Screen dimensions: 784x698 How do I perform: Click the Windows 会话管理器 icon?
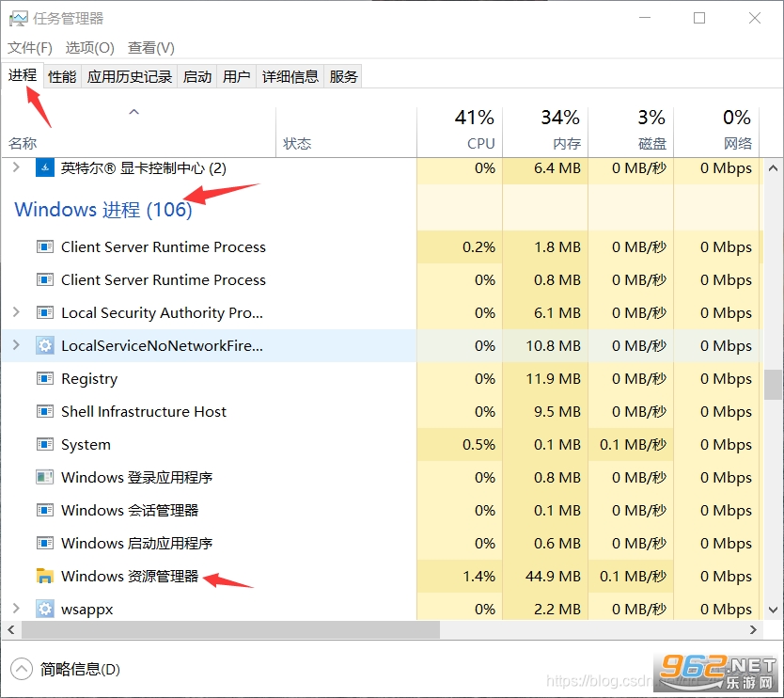[45, 511]
